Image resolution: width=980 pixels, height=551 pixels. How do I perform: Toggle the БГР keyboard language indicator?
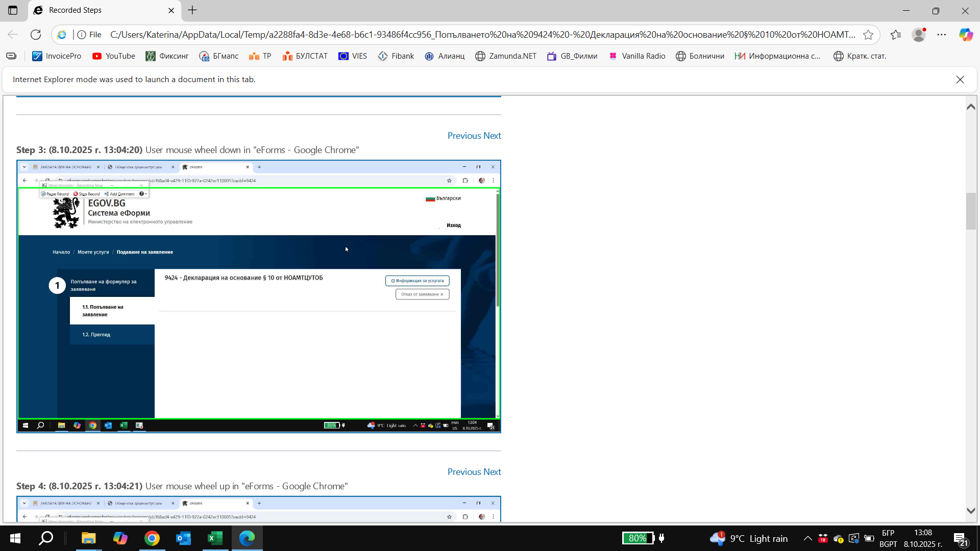pyautogui.click(x=888, y=538)
